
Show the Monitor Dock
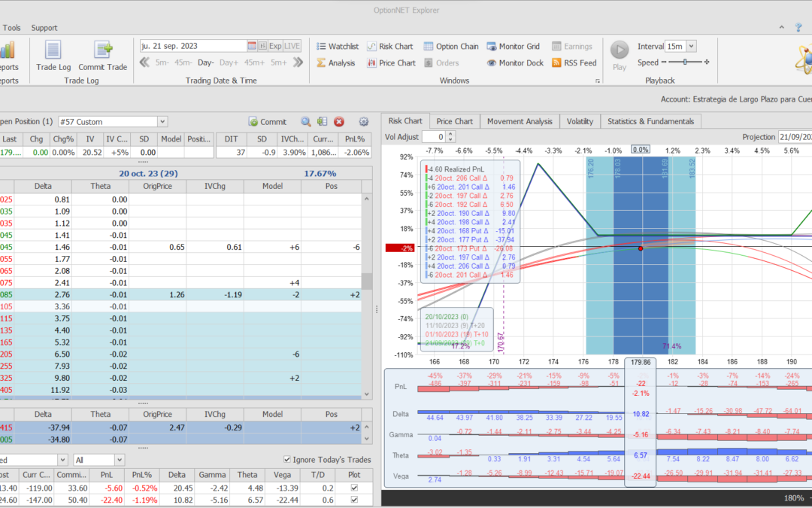coord(514,63)
